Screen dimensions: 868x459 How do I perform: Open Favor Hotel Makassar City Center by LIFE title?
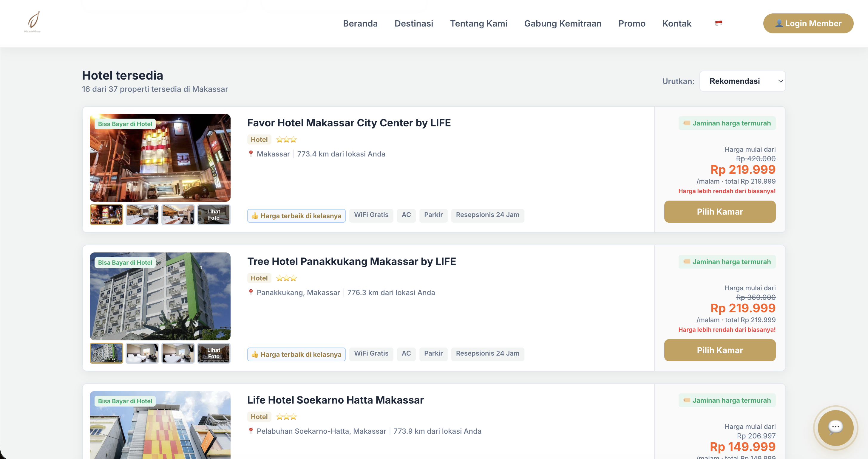(x=349, y=122)
